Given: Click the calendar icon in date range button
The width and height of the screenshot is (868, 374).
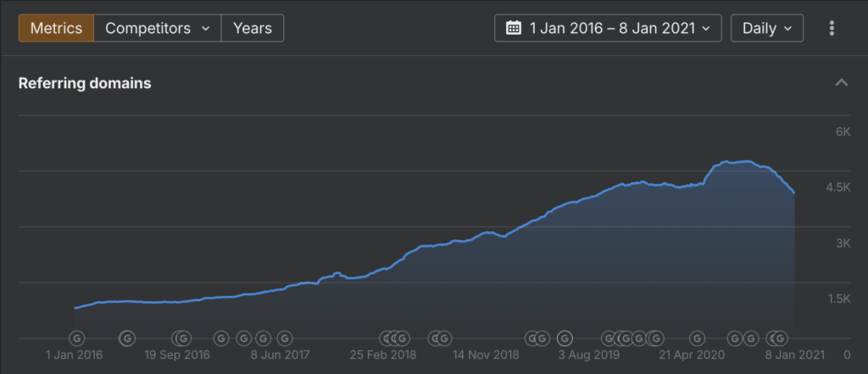Looking at the screenshot, I should click(x=514, y=28).
